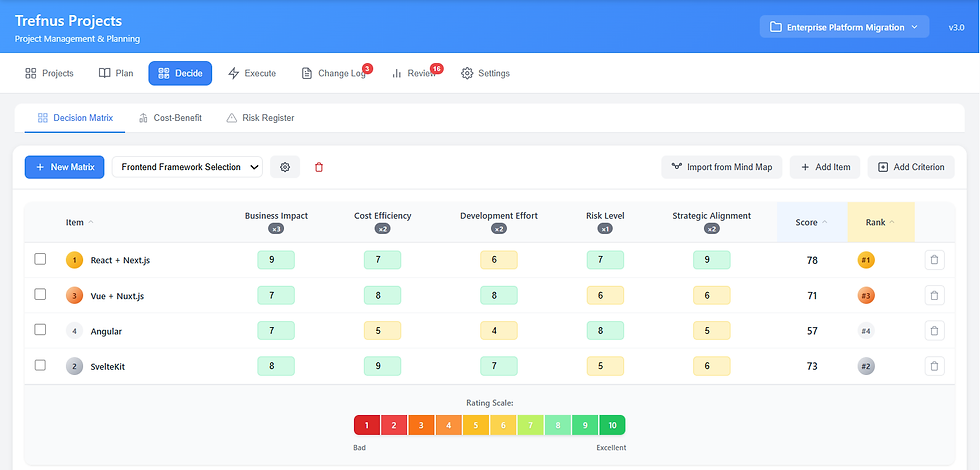The image size is (980, 470).
Task: Open the Review nav tab
Action: click(x=414, y=73)
